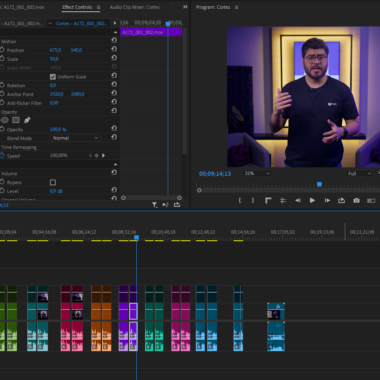
Task: Switch to the Effect Controls tab
Action: coord(77,7)
